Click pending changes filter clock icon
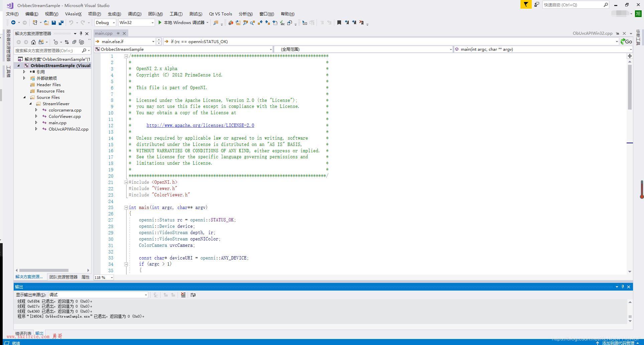This screenshot has width=644, height=345. [x=56, y=42]
